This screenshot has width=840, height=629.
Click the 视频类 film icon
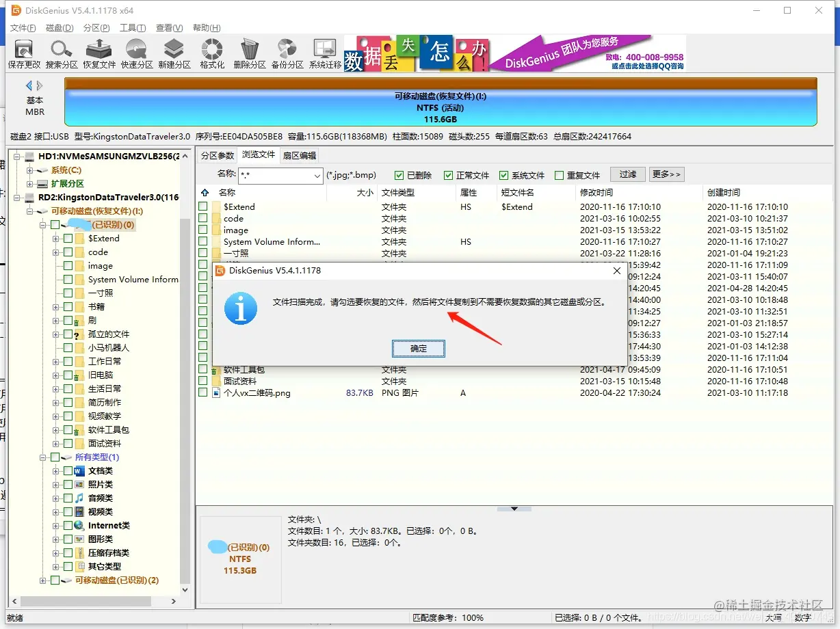[x=79, y=512]
